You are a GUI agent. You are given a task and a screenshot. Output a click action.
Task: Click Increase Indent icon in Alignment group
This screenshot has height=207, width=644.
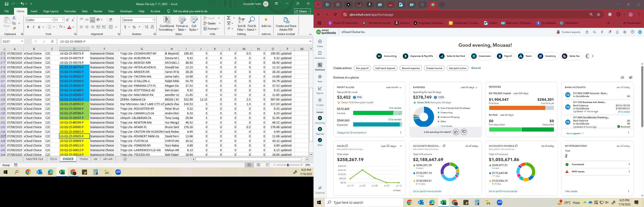tap(104, 27)
